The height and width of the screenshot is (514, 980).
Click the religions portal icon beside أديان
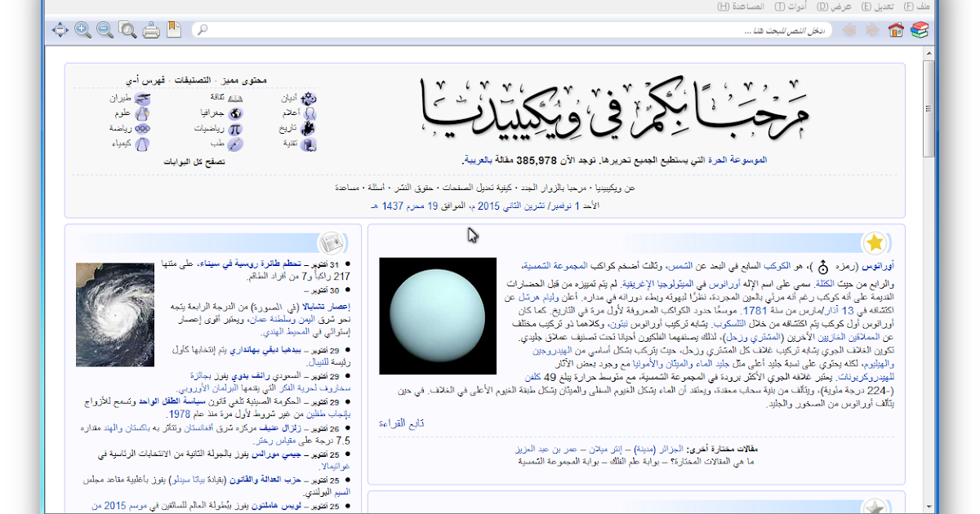coord(310,98)
